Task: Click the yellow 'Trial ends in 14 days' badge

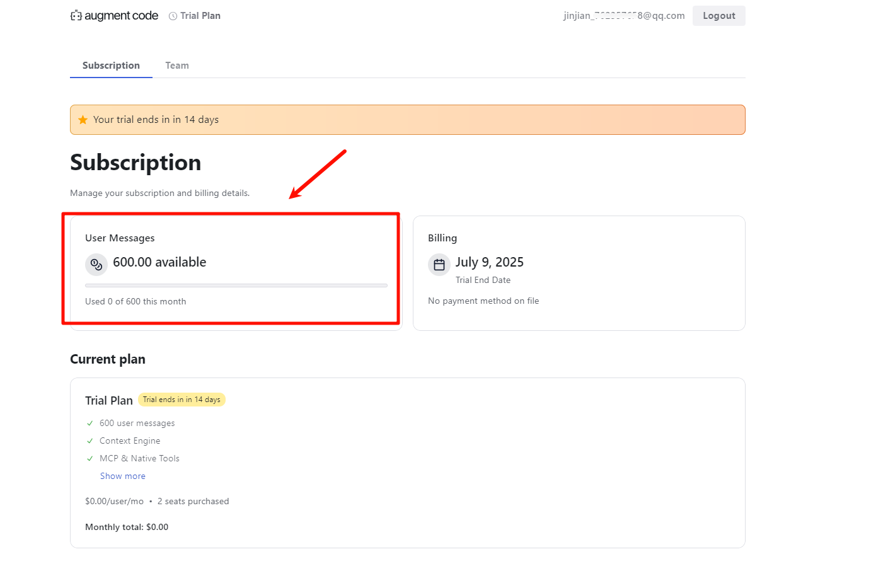Action: pyautogui.click(x=182, y=400)
